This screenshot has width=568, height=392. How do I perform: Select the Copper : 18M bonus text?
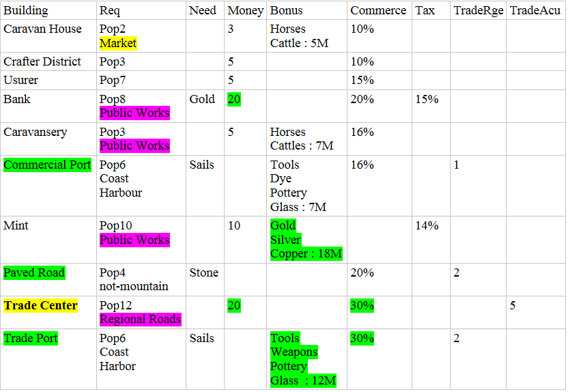[x=307, y=253]
